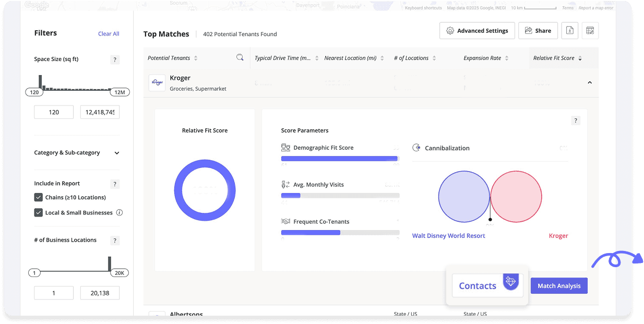
Task: Click map Keyboard shortcuts link
Action: (x=423, y=8)
